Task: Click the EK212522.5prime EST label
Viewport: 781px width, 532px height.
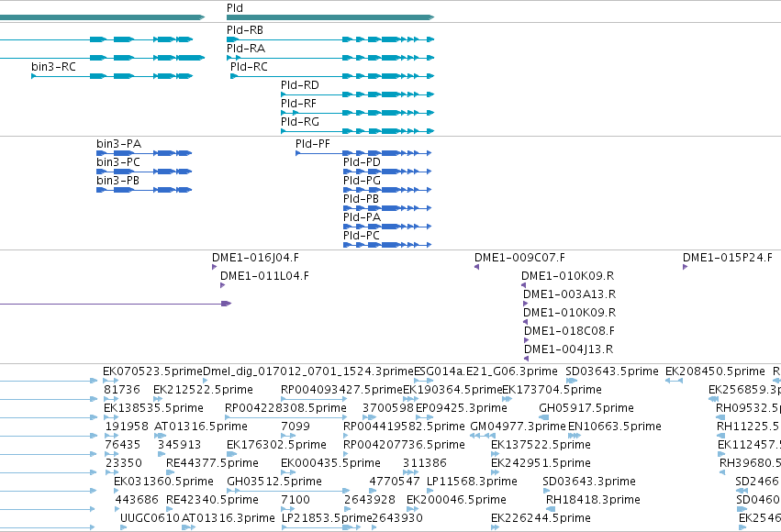Action: [203, 390]
